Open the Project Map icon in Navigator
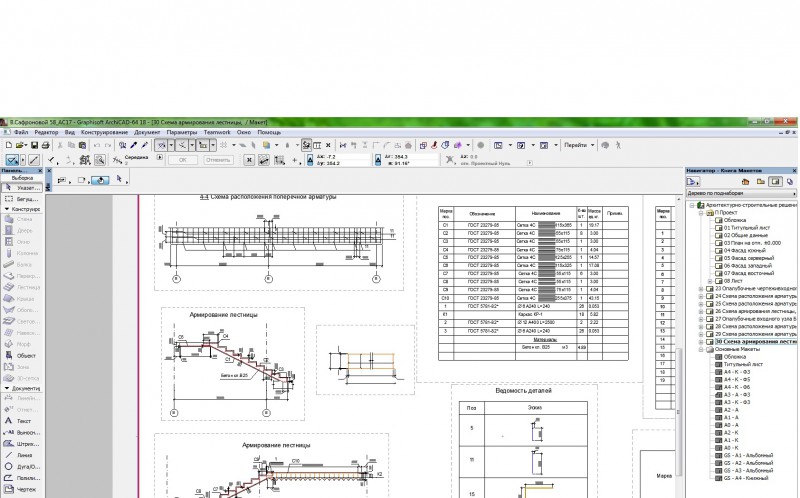800x498 pixels. point(745,182)
